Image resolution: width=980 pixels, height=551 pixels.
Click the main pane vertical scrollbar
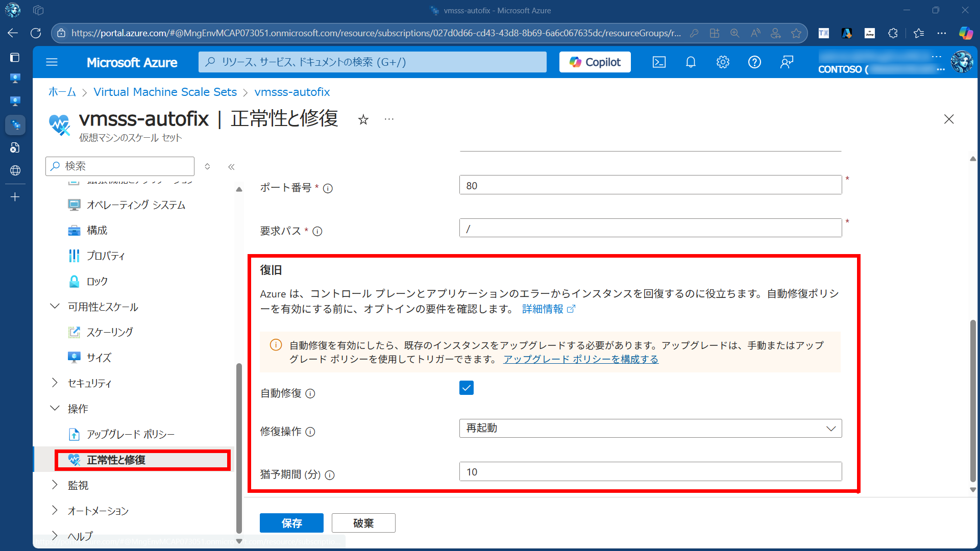973,400
